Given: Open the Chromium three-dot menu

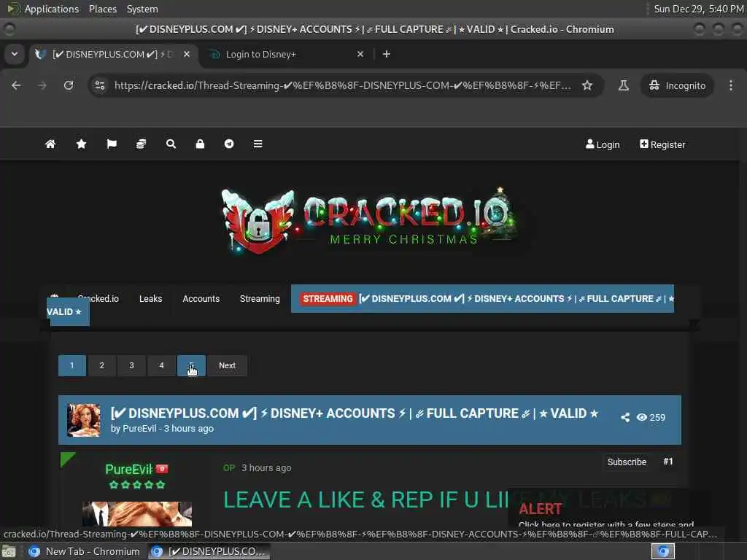Looking at the screenshot, I should click(731, 85).
